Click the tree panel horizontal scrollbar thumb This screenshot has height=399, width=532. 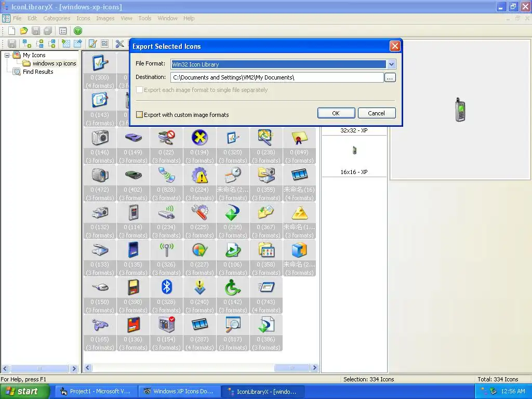pos(39,368)
